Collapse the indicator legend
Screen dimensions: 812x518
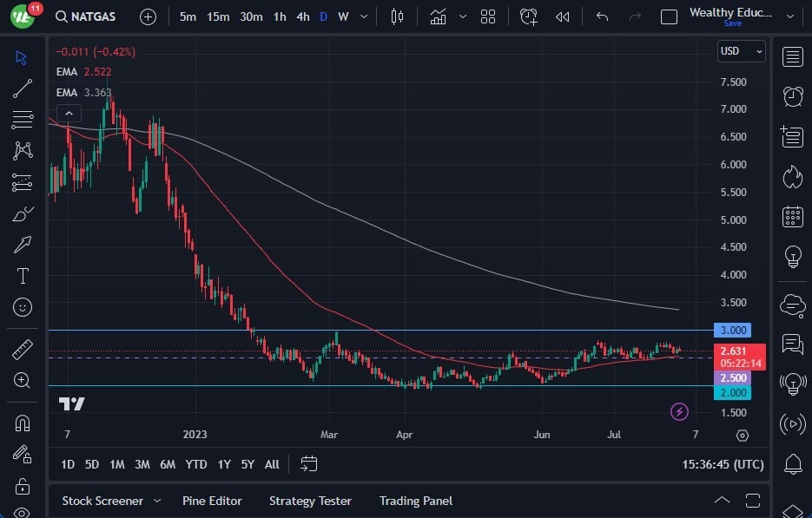coord(69,113)
